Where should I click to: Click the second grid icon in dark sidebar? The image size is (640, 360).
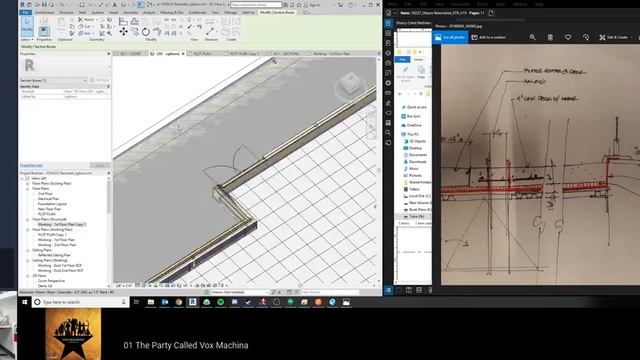pos(388,33)
